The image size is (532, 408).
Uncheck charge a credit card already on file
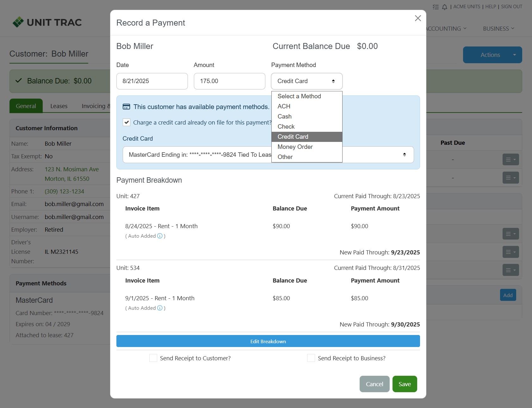pyautogui.click(x=126, y=122)
